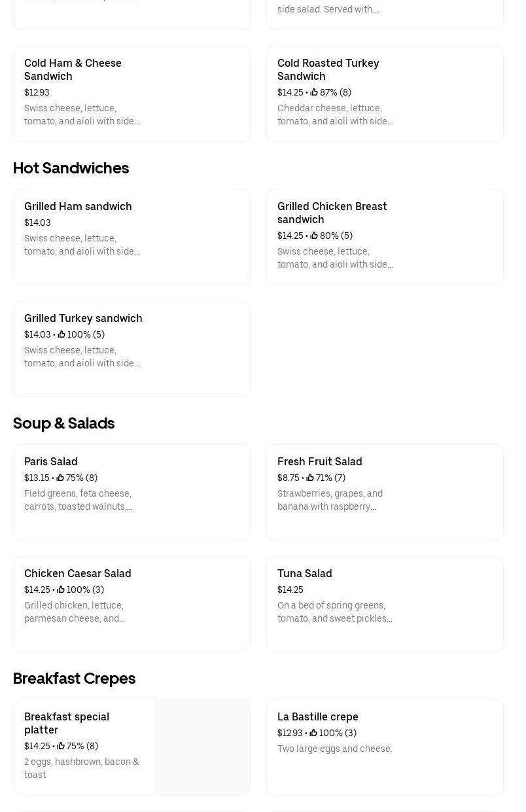The image size is (526, 812).
Task: Click thumbs-up icon on Grilled Chicken Breast sandwich
Action: coord(314,236)
